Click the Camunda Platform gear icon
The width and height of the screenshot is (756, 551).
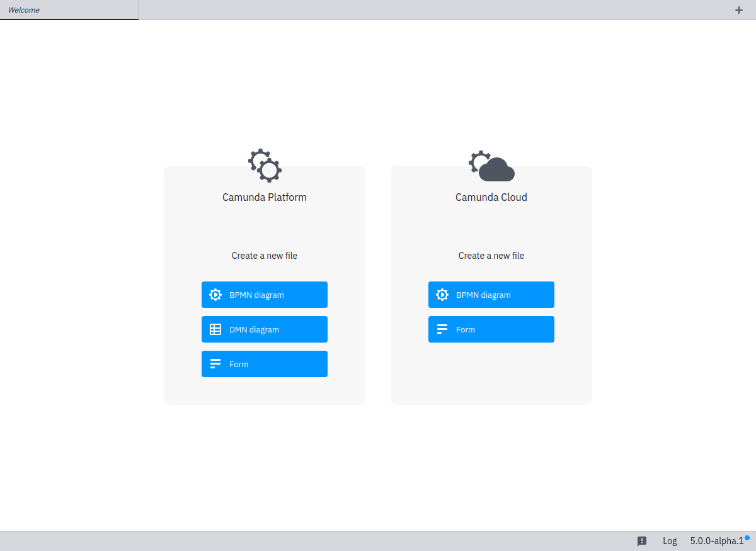[264, 166]
